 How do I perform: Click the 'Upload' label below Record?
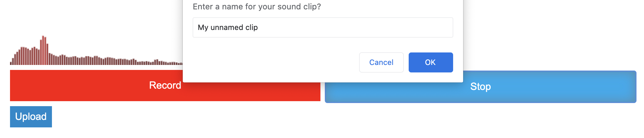[31, 116]
